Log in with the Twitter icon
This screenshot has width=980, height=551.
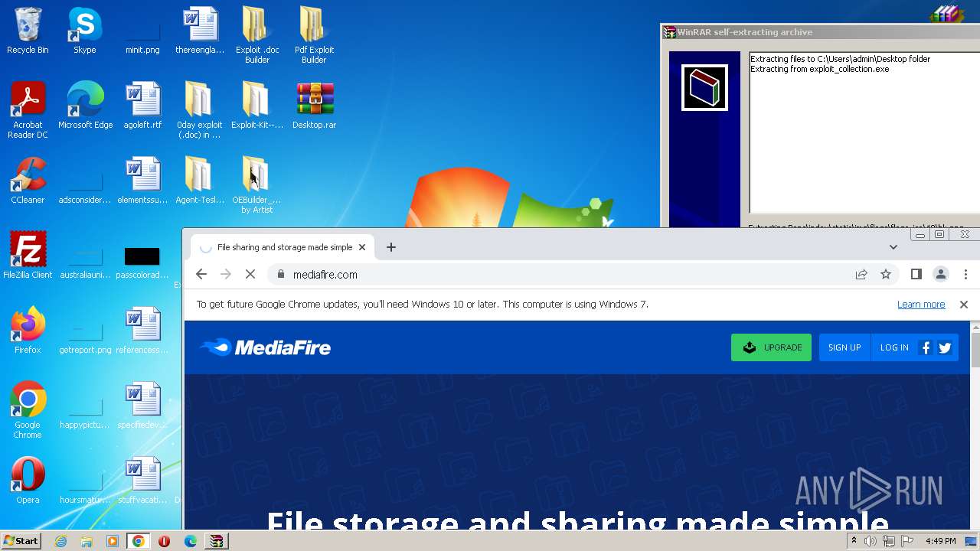946,347
